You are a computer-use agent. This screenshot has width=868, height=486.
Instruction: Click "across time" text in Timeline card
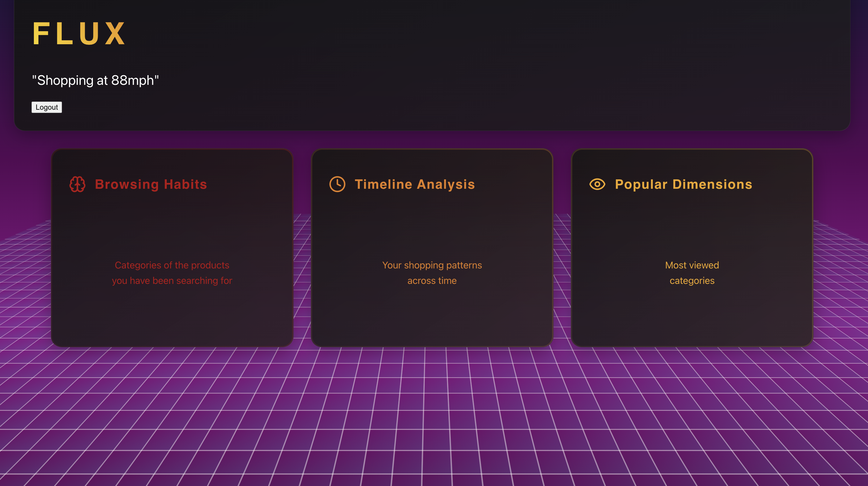(x=432, y=281)
